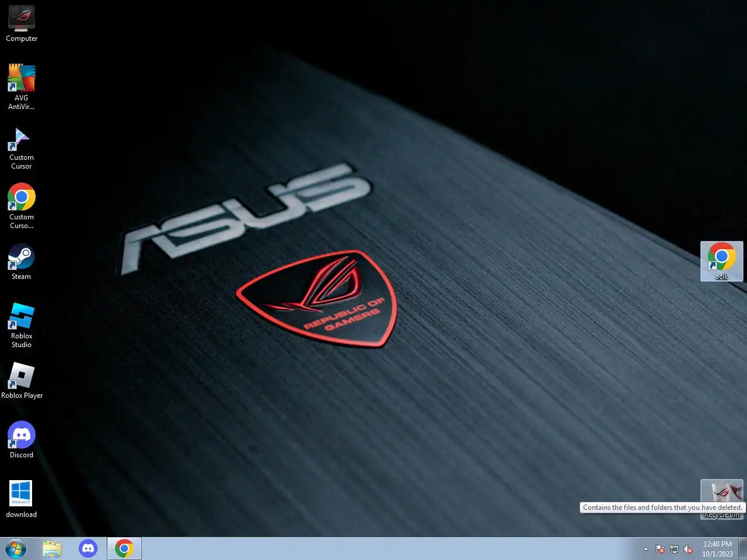Viewport: 747px width, 560px height.
Task: Select the Steam desktop shortcut
Action: (x=22, y=262)
